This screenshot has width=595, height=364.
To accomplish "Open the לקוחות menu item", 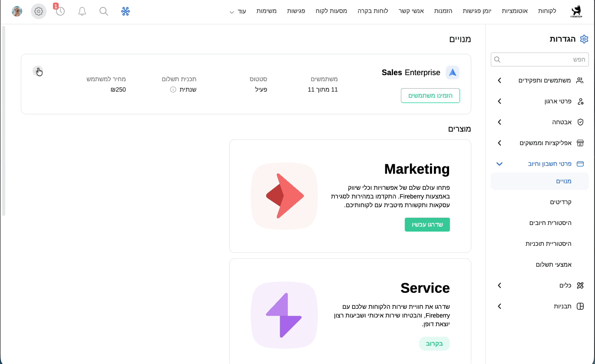I will [x=547, y=11].
